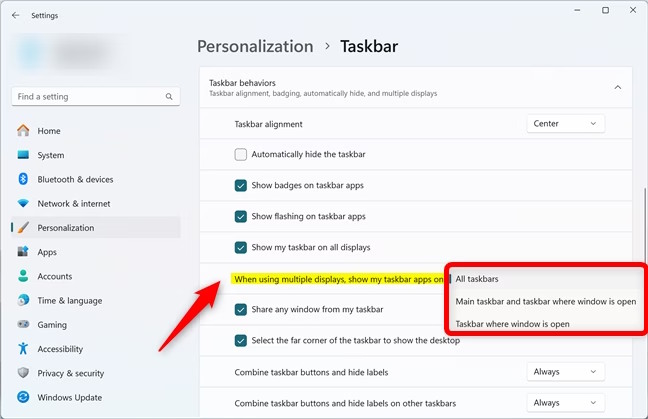Open Network & internet settings

pyautogui.click(x=74, y=204)
